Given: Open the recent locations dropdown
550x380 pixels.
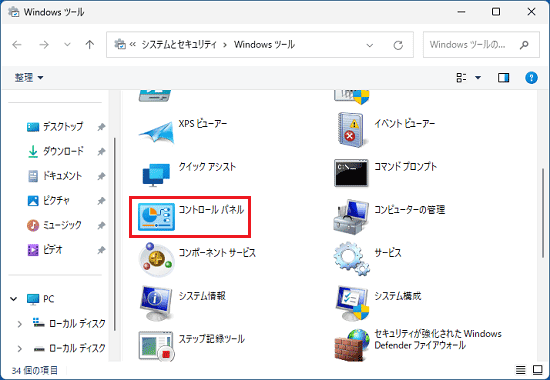Looking at the screenshot, I should tap(67, 45).
